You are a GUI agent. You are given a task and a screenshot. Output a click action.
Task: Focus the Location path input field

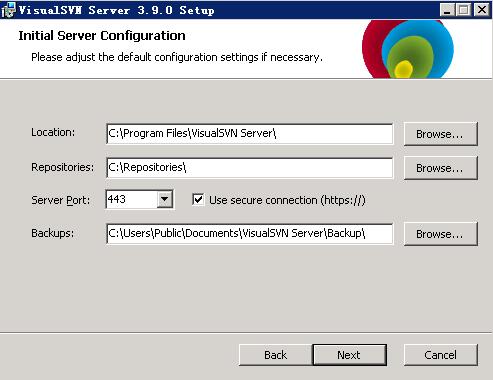[x=250, y=134]
